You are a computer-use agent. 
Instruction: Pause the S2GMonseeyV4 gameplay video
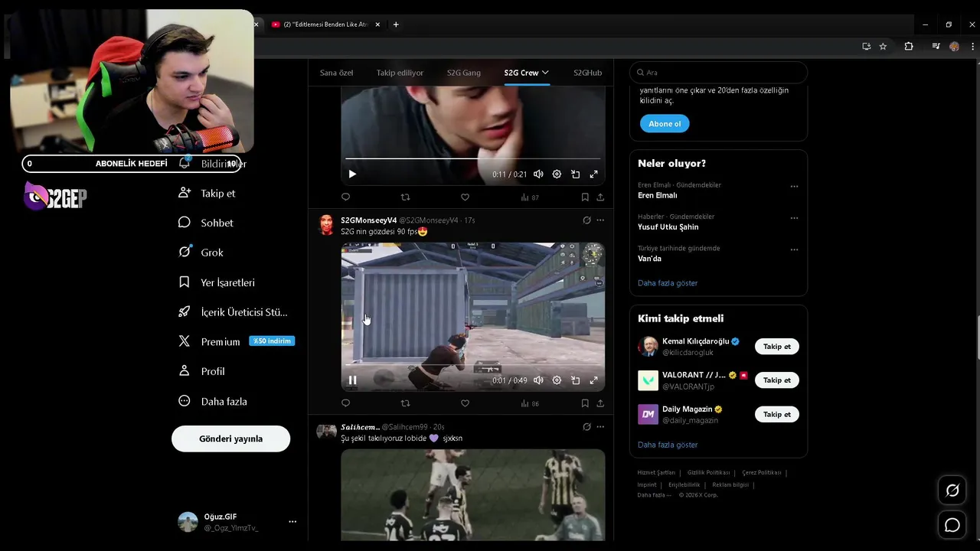[352, 380]
